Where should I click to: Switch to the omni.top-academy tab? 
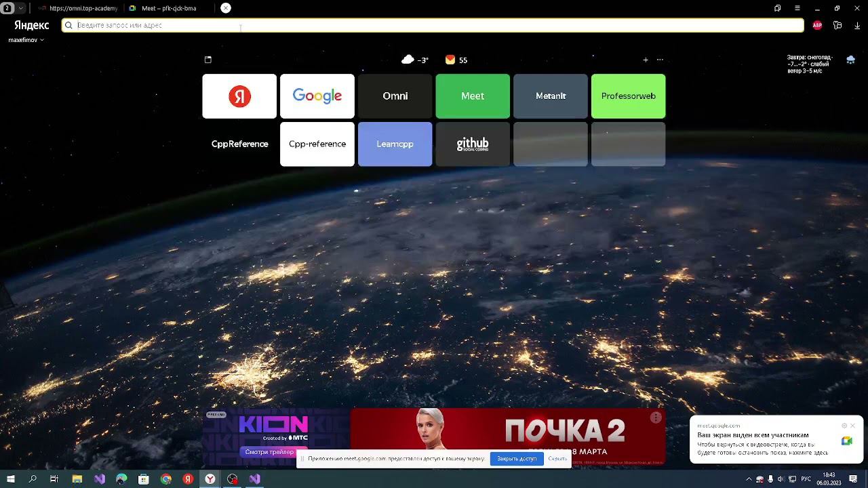pyautogui.click(x=78, y=8)
